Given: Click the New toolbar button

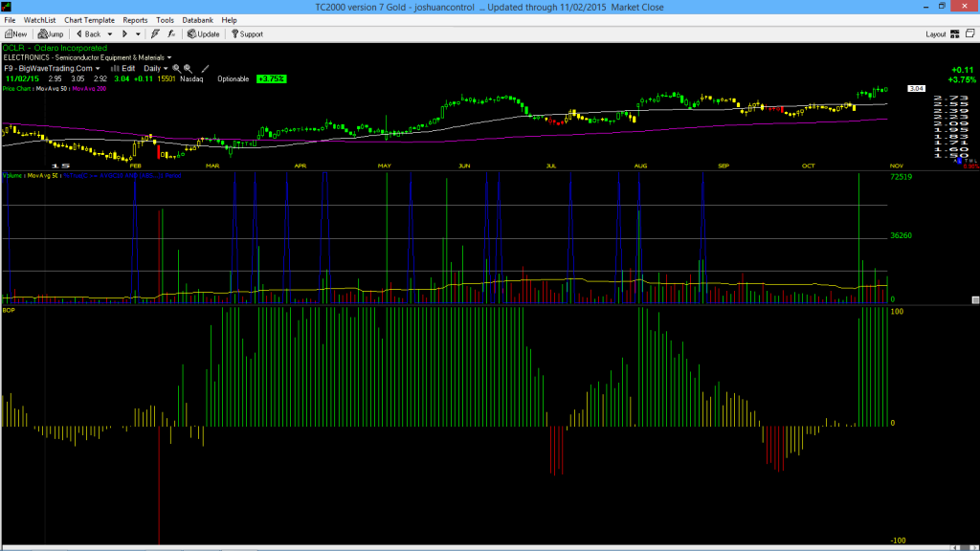Looking at the screenshot, I should point(16,34).
